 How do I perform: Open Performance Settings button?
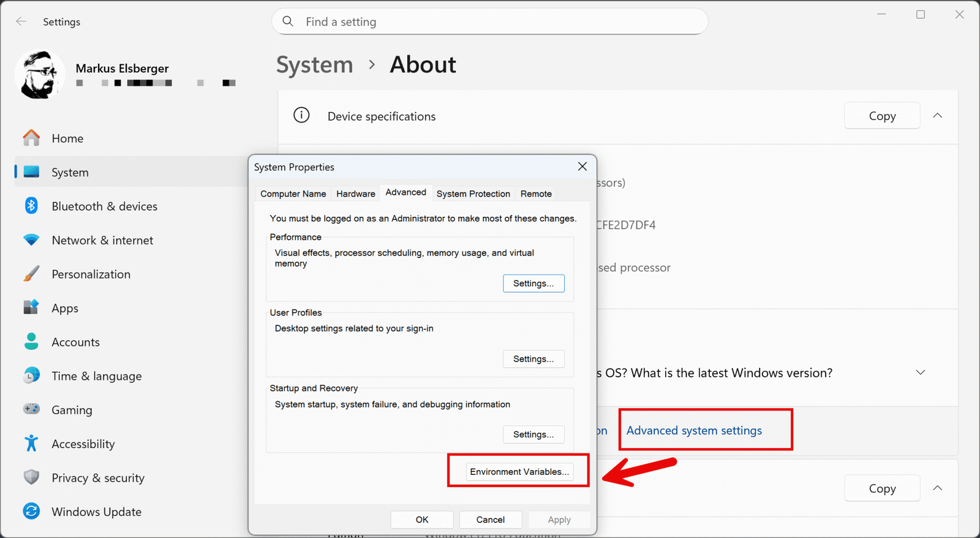[533, 283]
